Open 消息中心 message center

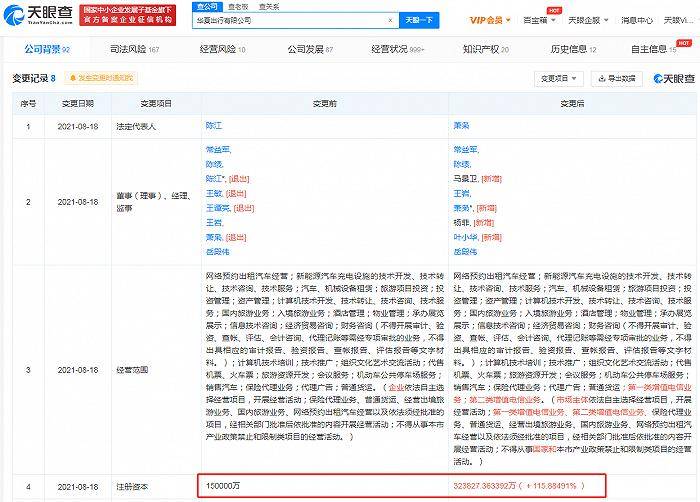click(x=637, y=21)
